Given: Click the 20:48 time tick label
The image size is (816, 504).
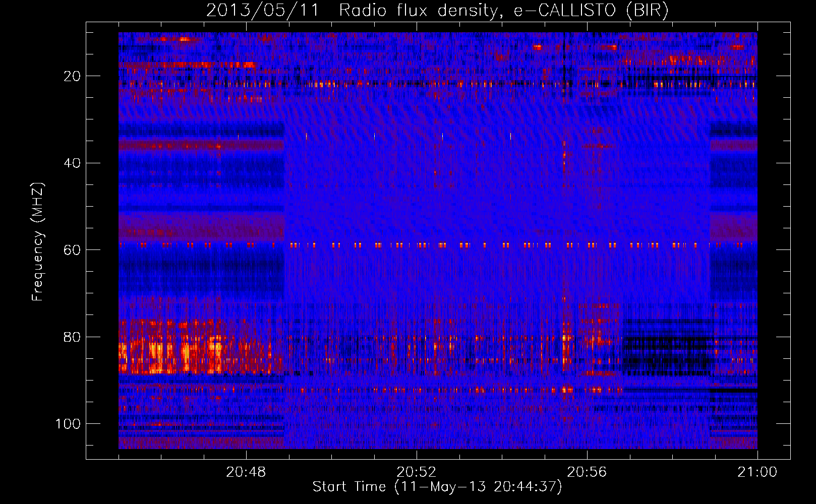Looking at the screenshot, I should coord(246,472).
